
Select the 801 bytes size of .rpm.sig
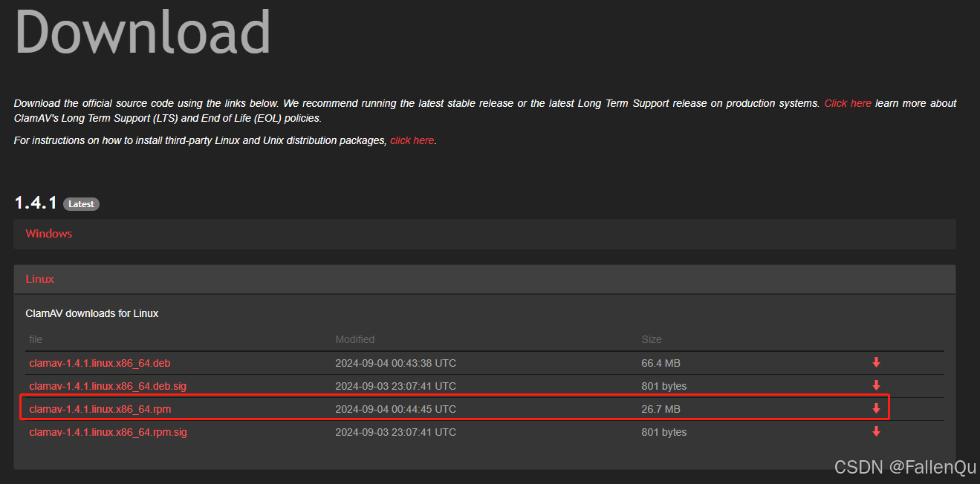[x=663, y=432]
